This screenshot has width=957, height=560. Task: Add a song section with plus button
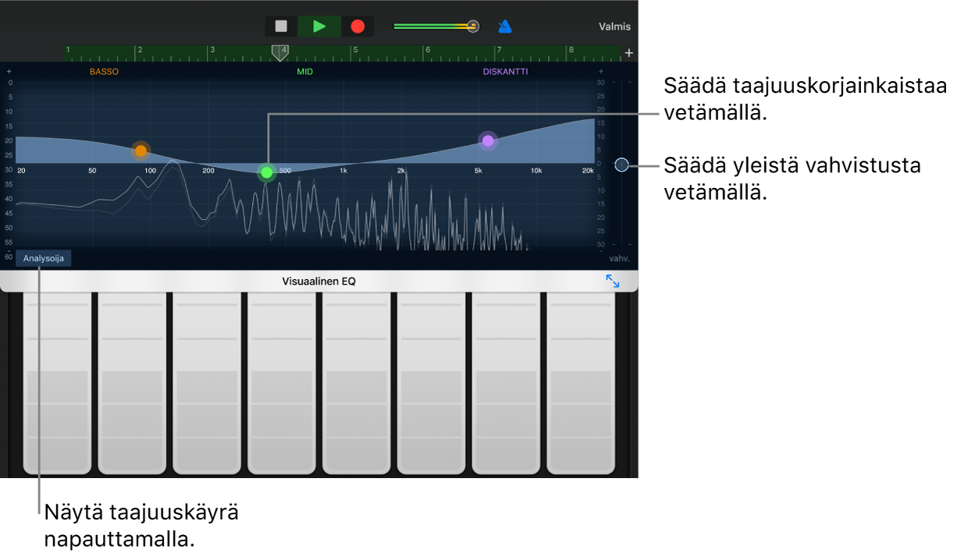click(629, 53)
